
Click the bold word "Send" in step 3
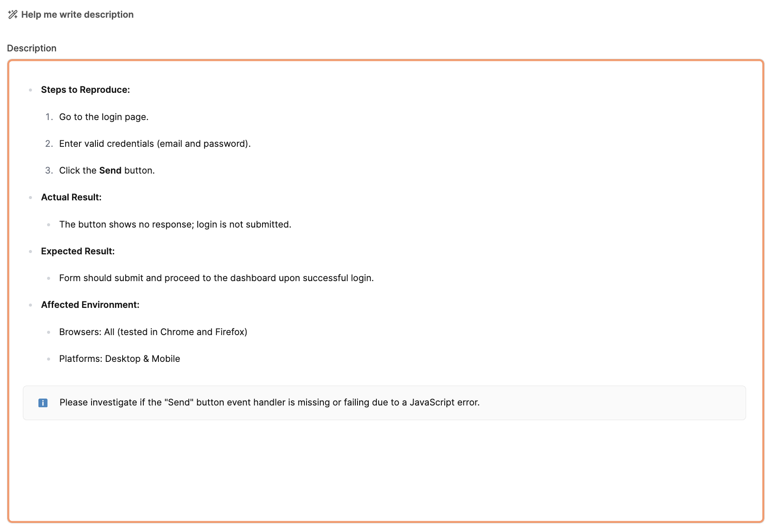pyautogui.click(x=110, y=171)
